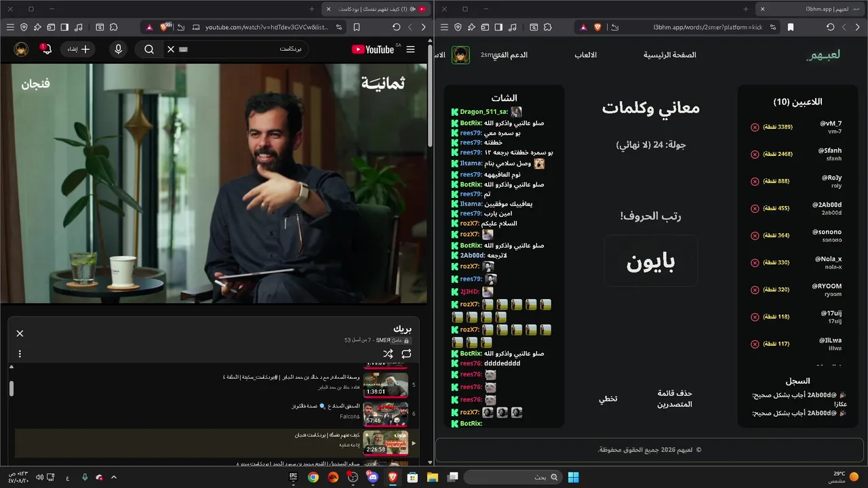
Task: Reload the YouTube browser window
Action: [x=397, y=27]
